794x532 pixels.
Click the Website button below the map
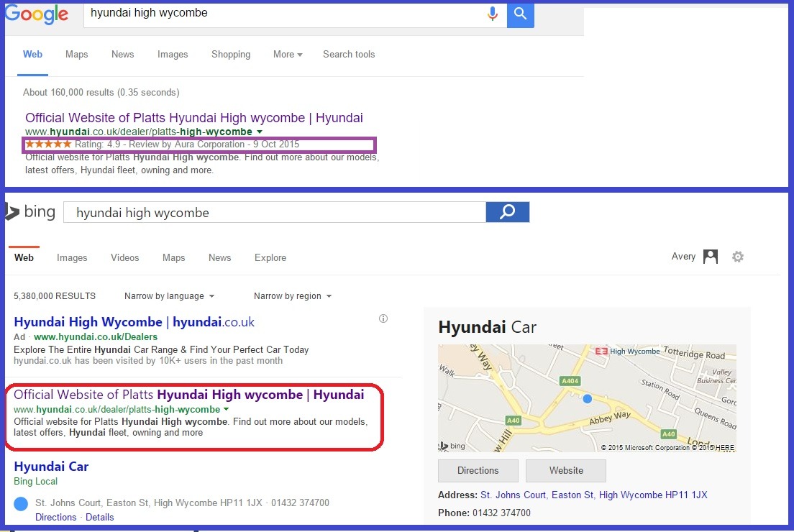point(565,470)
